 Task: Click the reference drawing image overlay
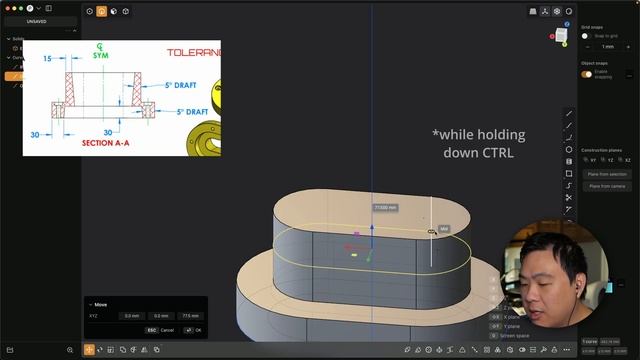click(x=122, y=98)
